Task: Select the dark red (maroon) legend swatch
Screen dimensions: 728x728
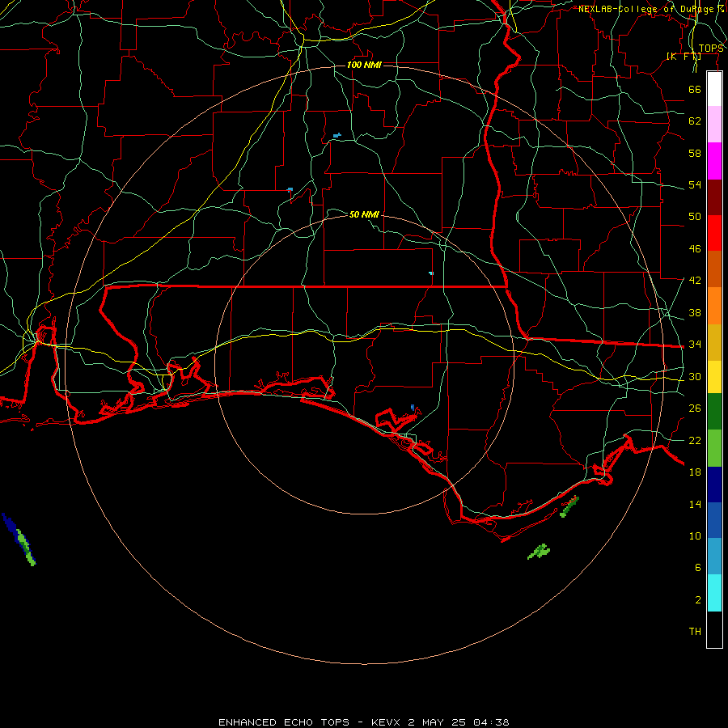Action: point(714,197)
